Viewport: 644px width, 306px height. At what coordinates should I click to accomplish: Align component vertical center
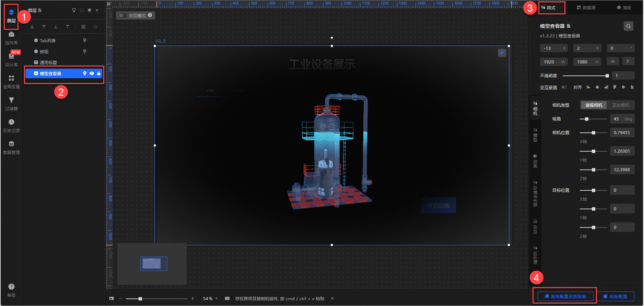pos(623,87)
